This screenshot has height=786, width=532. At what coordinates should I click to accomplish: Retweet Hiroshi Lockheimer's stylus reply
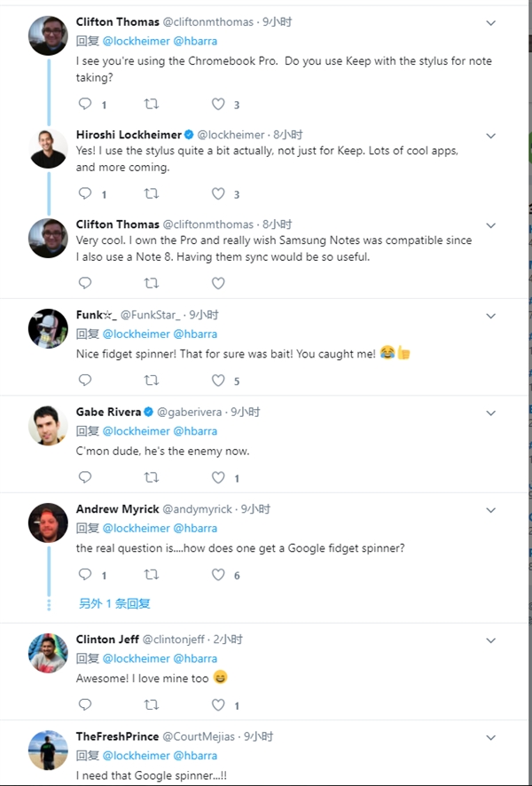click(x=152, y=193)
